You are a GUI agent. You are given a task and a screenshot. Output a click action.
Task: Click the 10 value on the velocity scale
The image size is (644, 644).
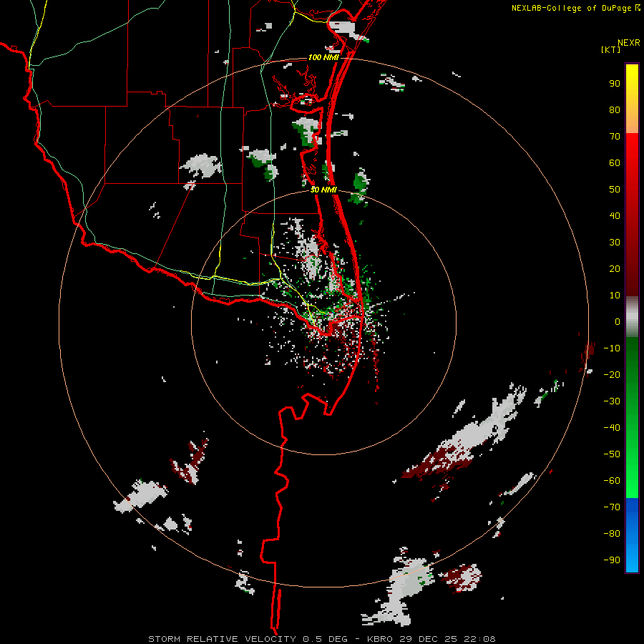point(615,296)
